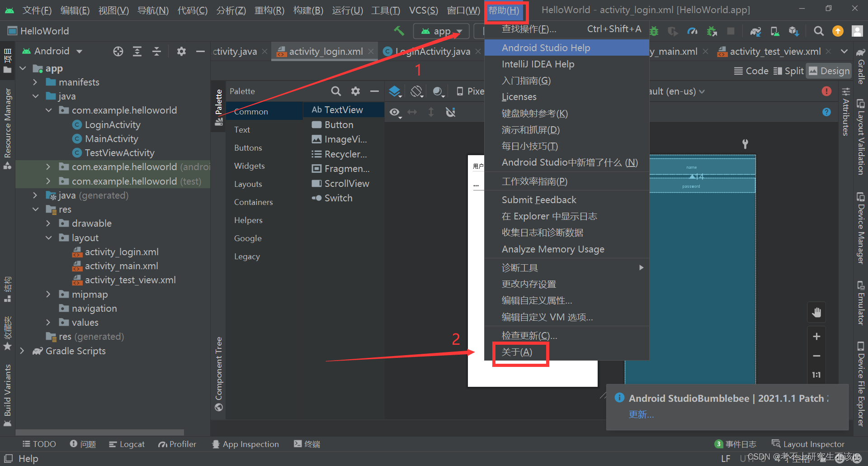Click the Stop square icon in toolbar
The image size is (868, 466).
pos(731,31)
